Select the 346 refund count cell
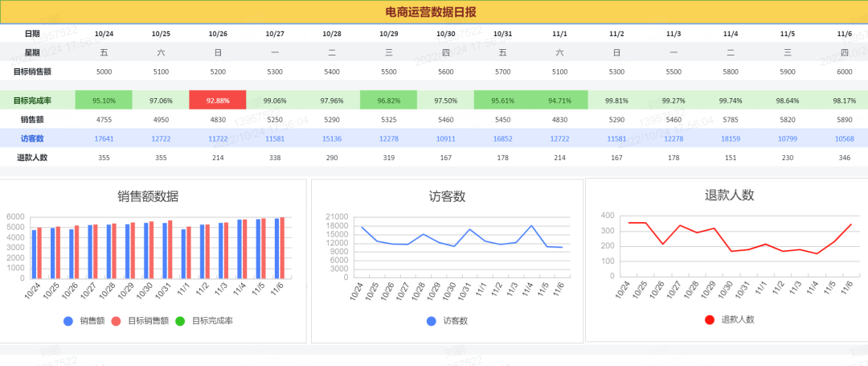Image resolution: width=868 pixels, height=366 pixels. point(844,157)
